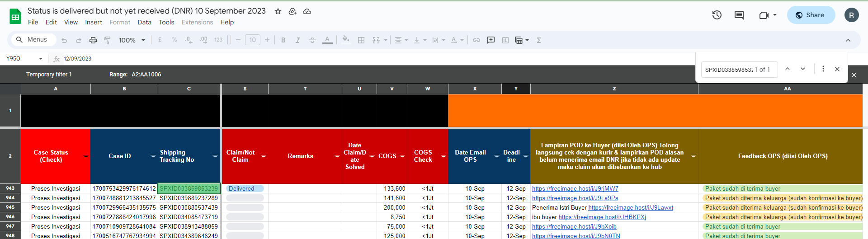Viewport: 868px width, 239px height.
Task: Open COGS Check column filter
Action: click(443, 156)
